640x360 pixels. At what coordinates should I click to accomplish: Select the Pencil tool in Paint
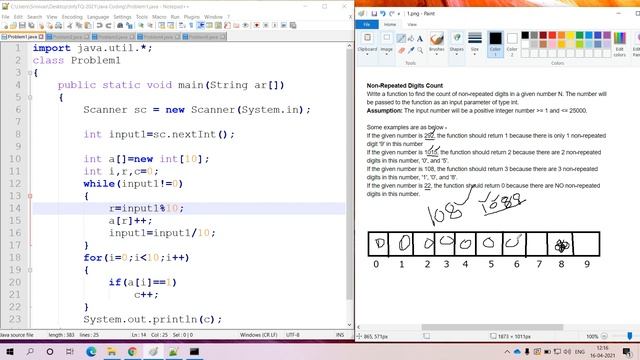[x=401, y=38]
